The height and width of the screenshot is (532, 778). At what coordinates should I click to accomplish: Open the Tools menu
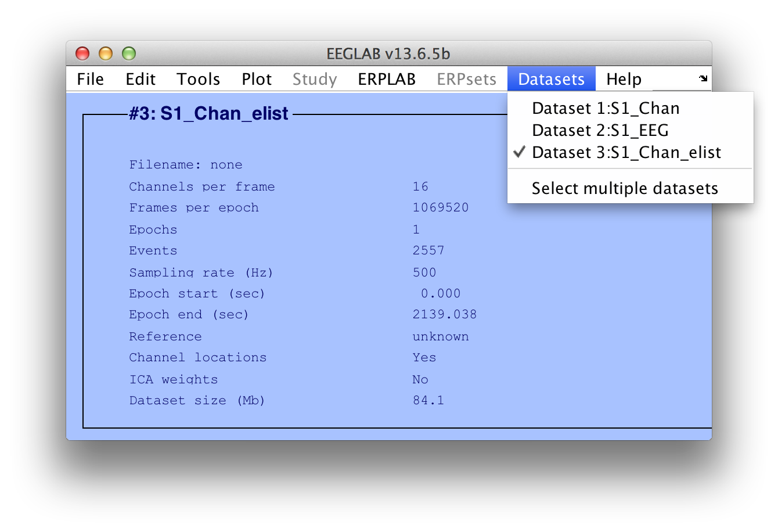coord(199,79)
